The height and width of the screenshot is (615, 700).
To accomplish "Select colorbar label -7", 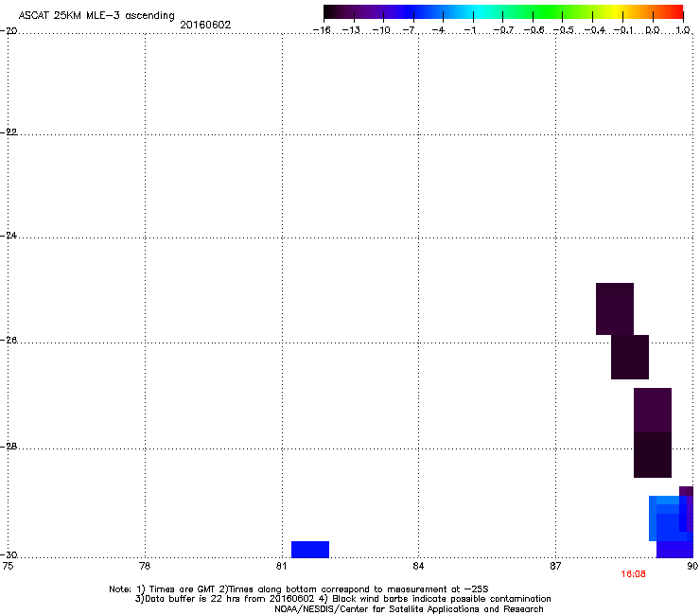I will 409,30.
